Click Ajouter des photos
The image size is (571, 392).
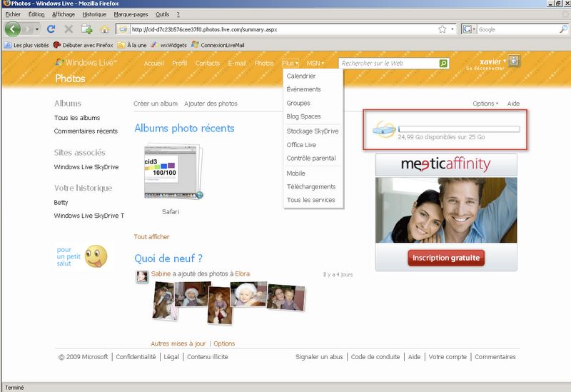click(x=211, y=104)
